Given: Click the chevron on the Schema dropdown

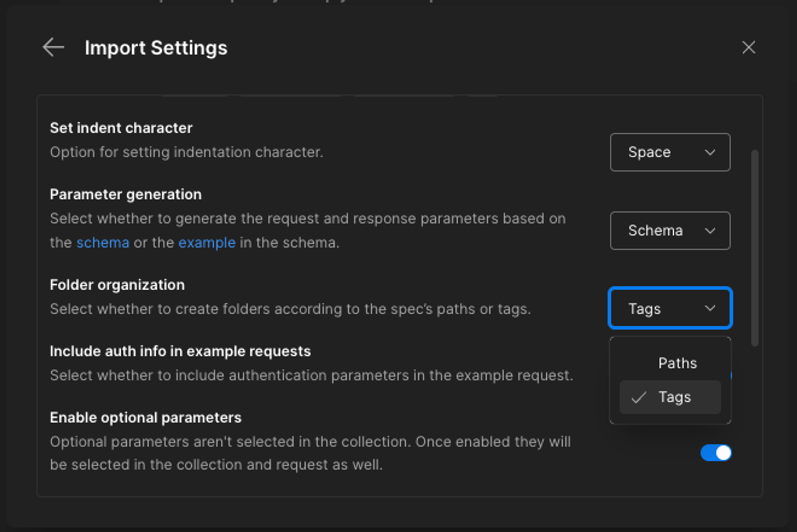Looking at the screenshot, I should point(711,231).
